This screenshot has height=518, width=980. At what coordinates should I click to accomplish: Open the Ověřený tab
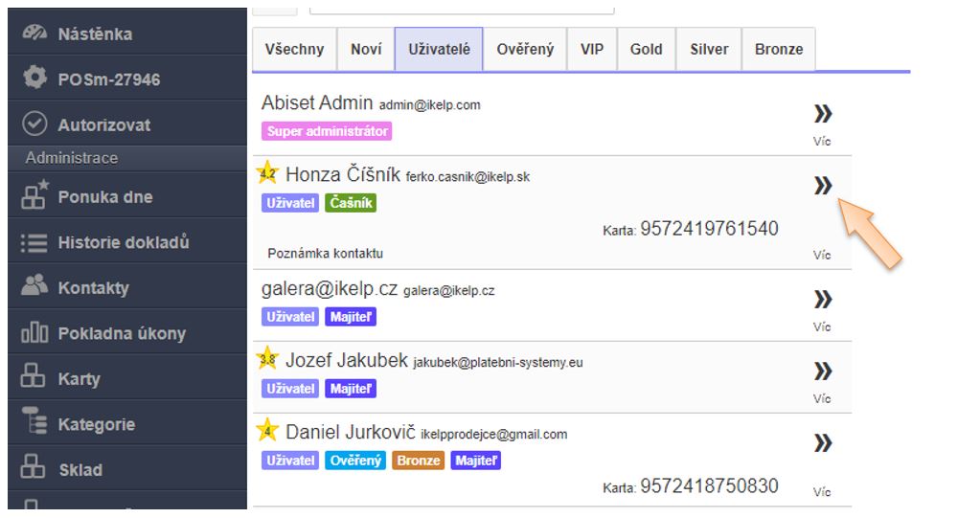pyautogui.click(x=525, y=49)
